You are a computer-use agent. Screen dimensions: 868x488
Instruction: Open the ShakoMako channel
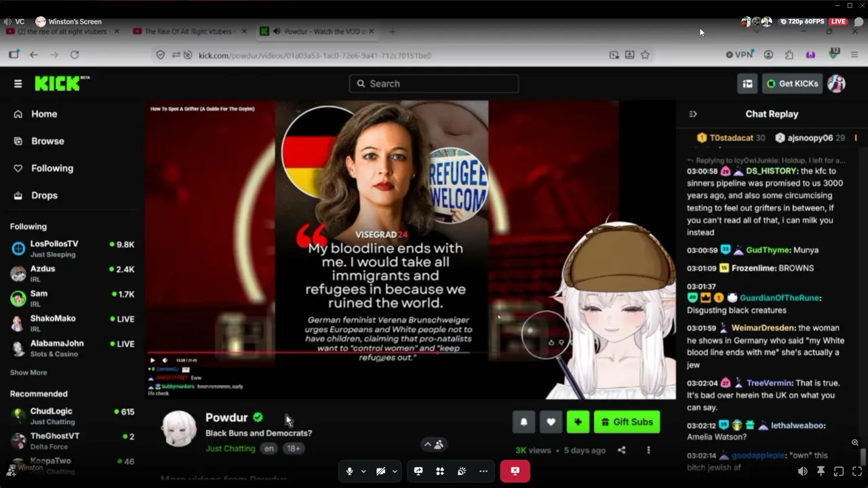point(72,323)
